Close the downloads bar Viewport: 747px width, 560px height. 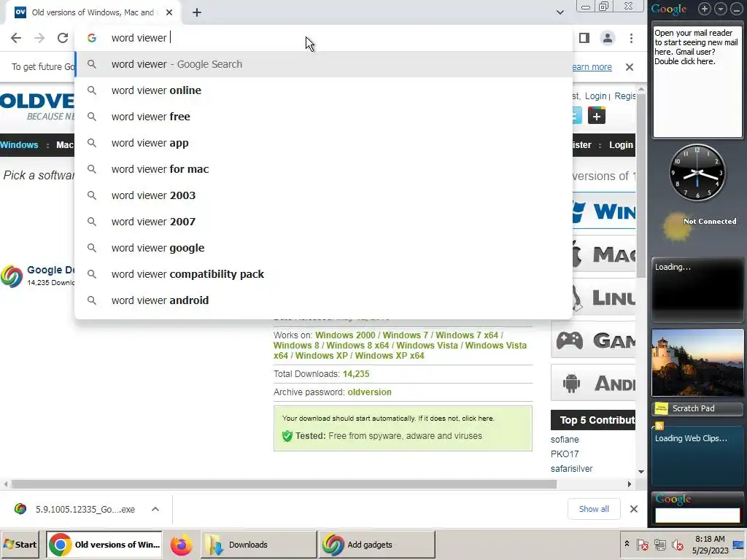[634, 509]
